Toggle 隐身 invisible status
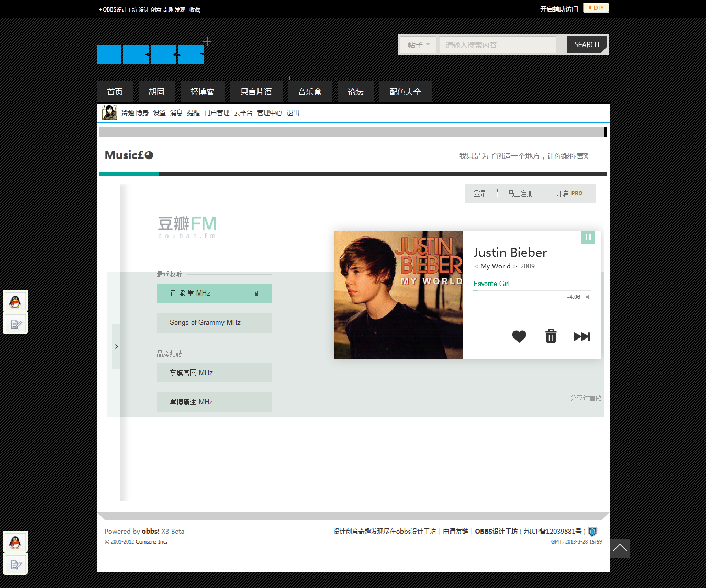Screen dimensions: 706x588 pyautogui.click(x=142, y=113)
